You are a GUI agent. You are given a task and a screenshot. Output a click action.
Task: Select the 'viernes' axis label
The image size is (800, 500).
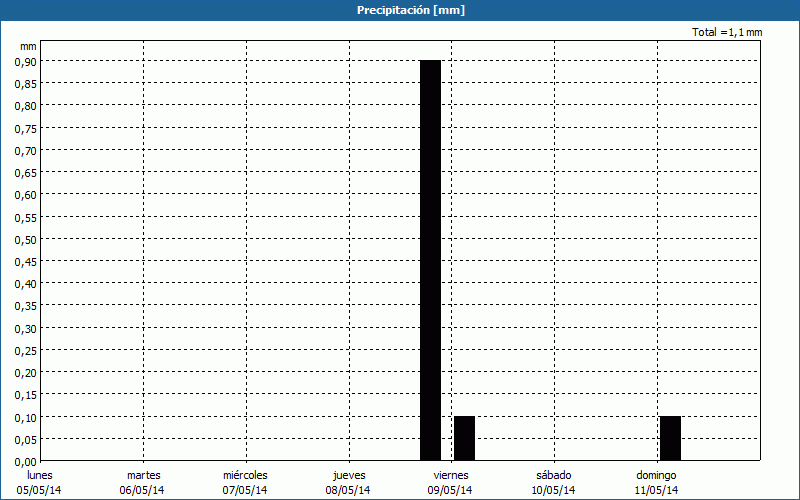451,475
